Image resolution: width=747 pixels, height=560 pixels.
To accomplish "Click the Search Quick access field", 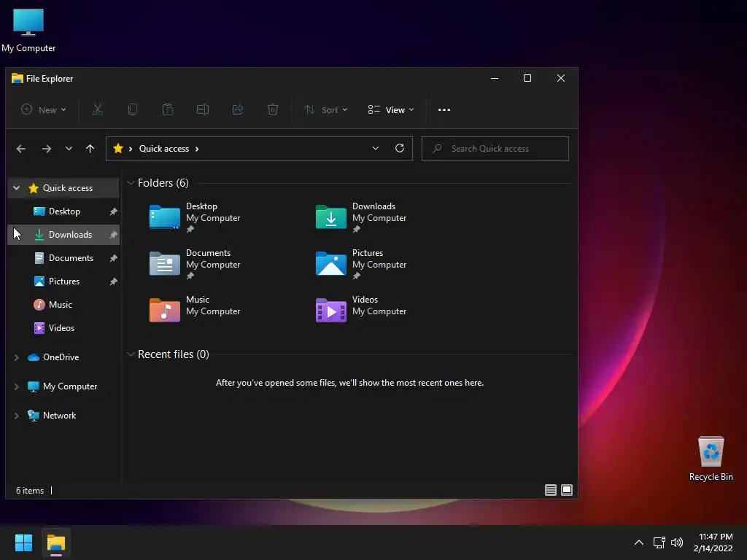I will (x=495, y=149).
